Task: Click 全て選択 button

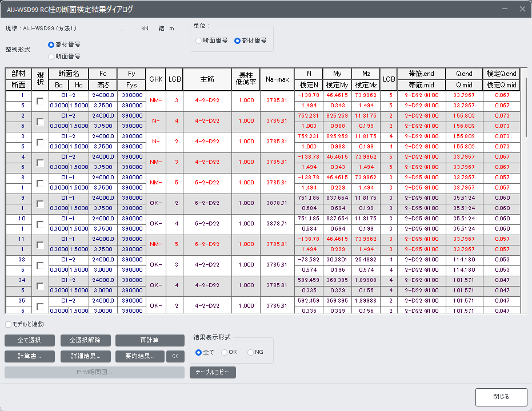Action: pos(30,340)
